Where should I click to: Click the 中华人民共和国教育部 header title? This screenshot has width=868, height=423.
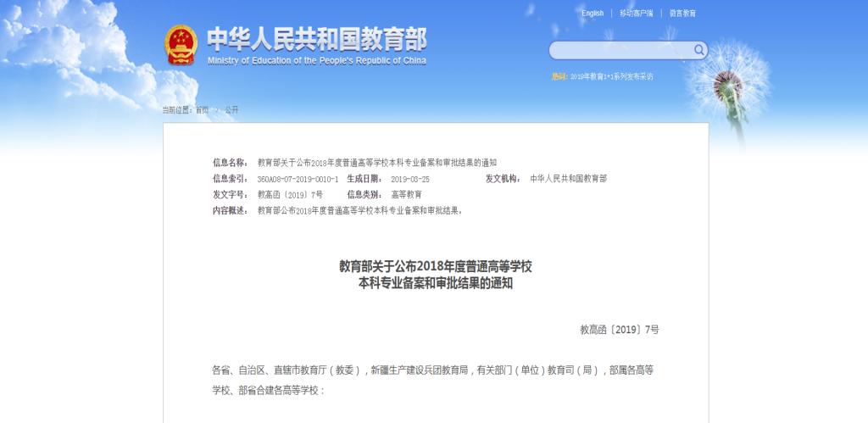317,39
